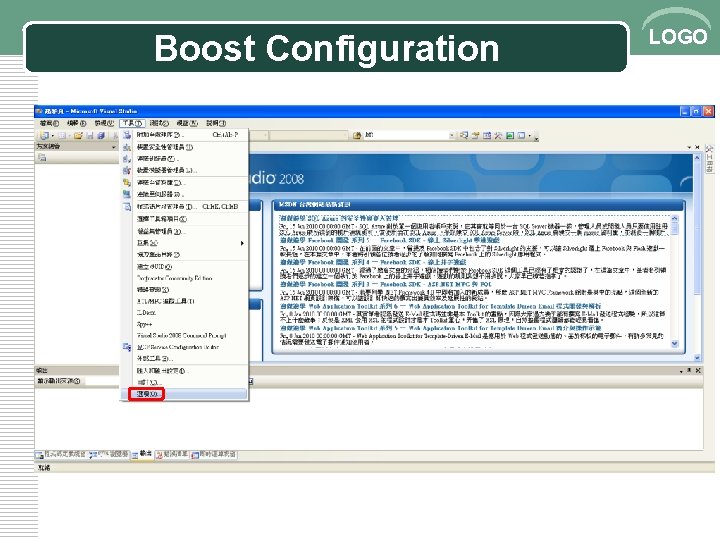This screenshot has width=720, height=540.
Task: Open the toolbar options overflow arrow
Action: [x=536, y=136]
